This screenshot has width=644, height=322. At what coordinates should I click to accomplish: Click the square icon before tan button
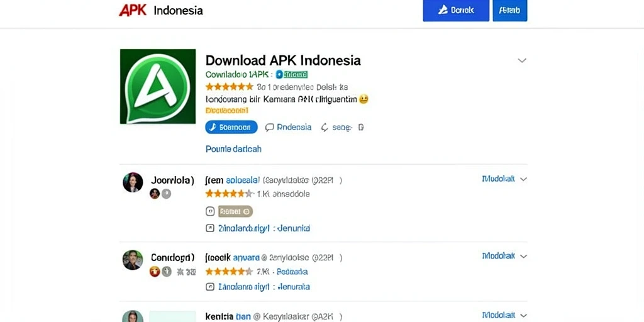(x=210, y=211)
